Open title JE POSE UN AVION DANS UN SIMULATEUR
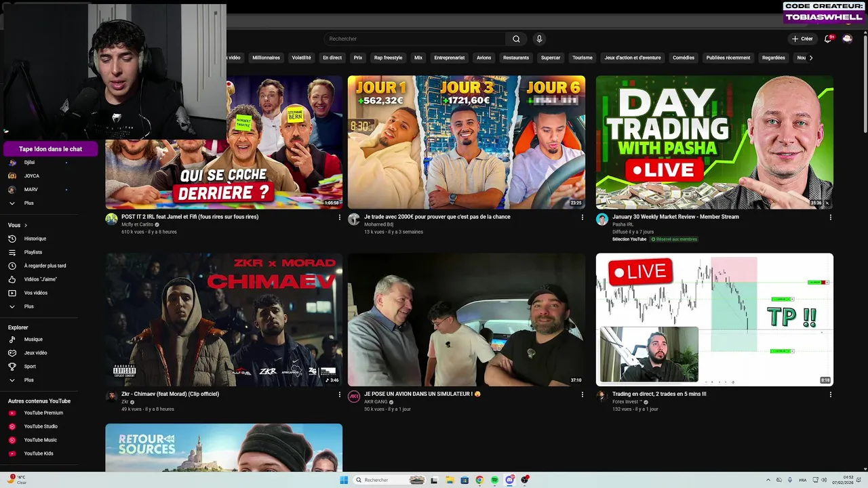 (422, 394)
